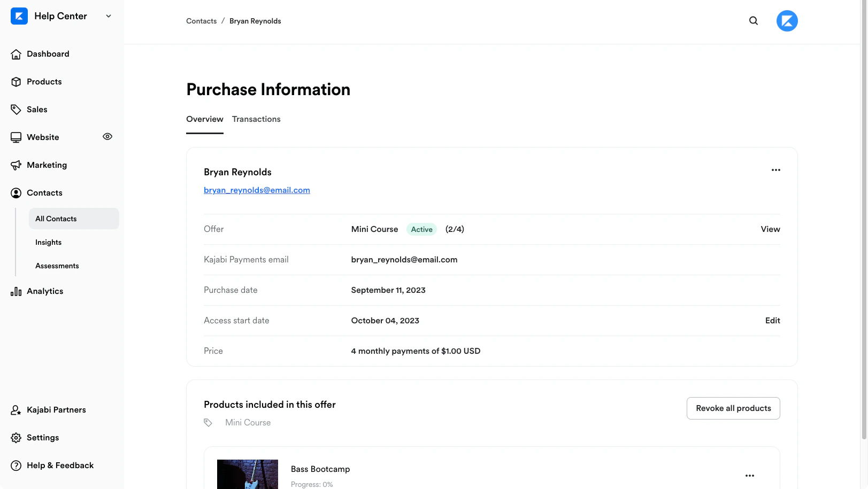Select the Products sidebar icon
The height and width of the screenshot is (489, 868).
[x=16, y=81]
